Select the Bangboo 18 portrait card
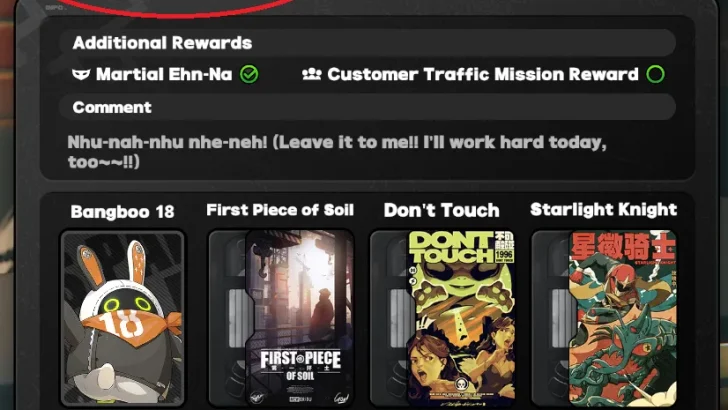Screen dimensions: 728x410 [123, 319]
